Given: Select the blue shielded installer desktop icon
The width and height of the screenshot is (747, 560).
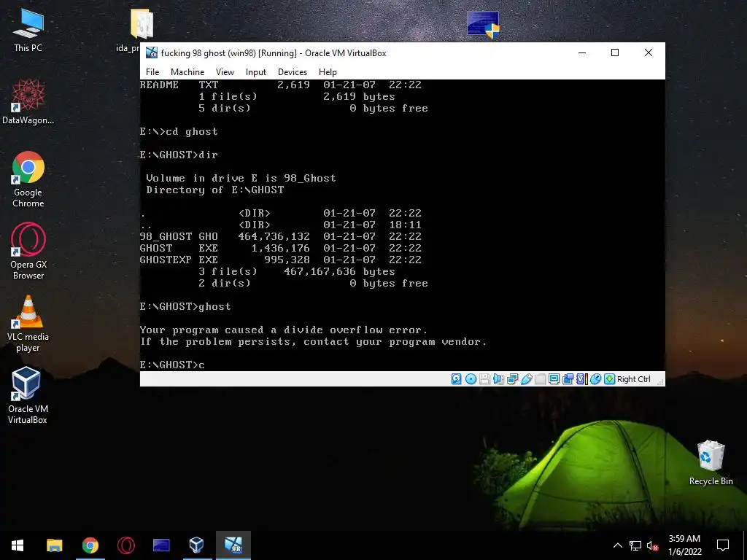Looking at the screenshot, I should pos(483,24).
